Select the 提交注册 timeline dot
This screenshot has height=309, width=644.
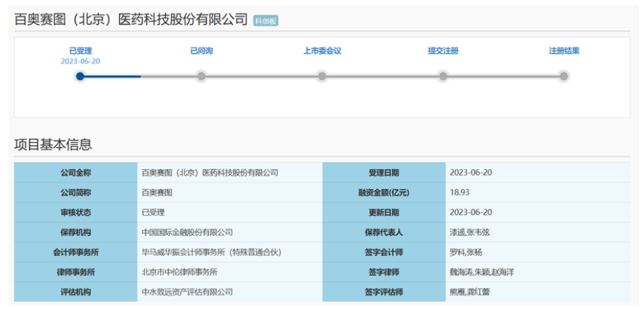pyautogui.click(x=443, y=76)
